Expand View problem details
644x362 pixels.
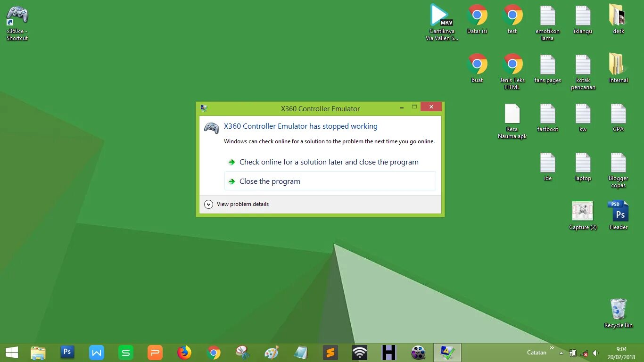(x=237, y=204)
